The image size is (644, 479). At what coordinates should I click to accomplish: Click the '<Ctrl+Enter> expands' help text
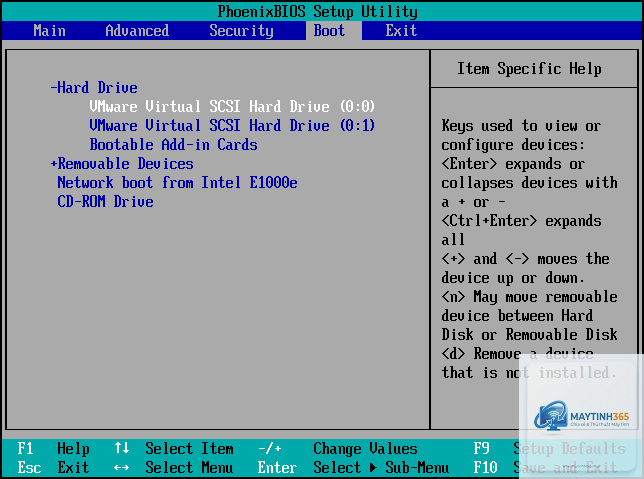[x=521, y=221]
